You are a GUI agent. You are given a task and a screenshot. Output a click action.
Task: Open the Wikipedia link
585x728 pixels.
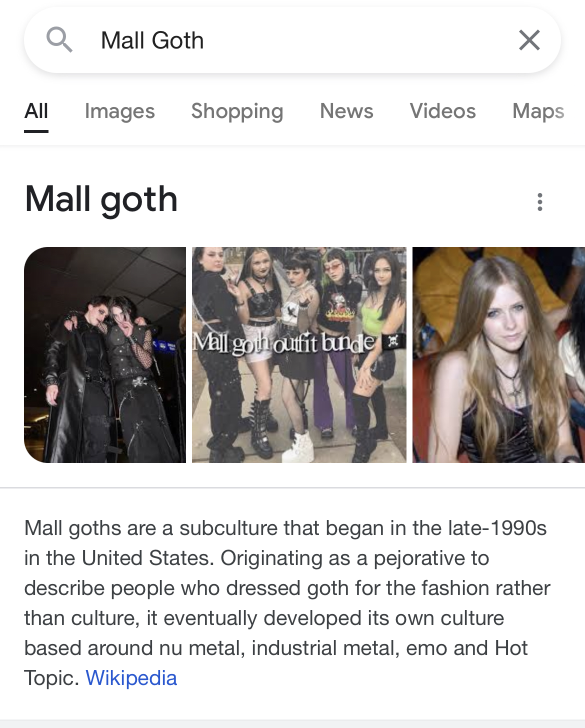[131, 678]
